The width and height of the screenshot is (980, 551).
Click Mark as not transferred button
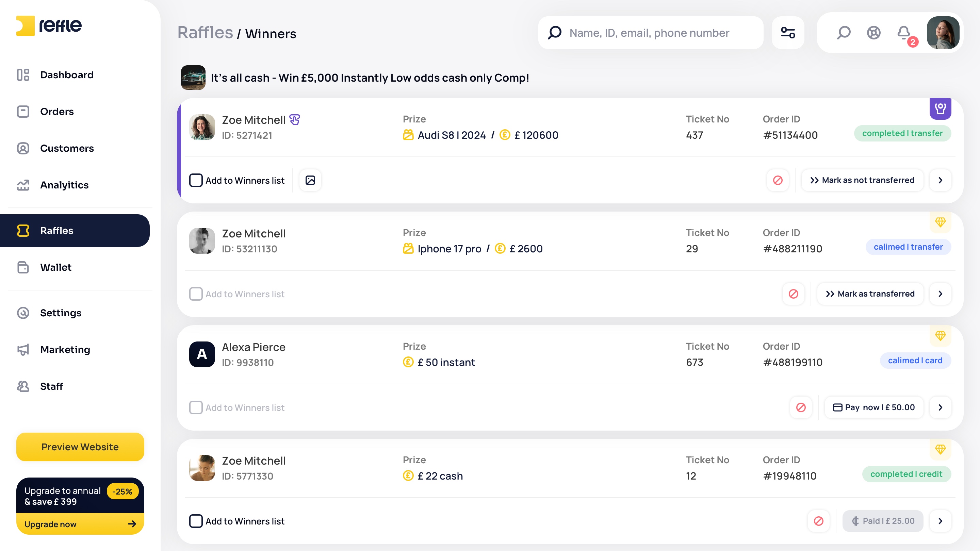coord(862,180)
